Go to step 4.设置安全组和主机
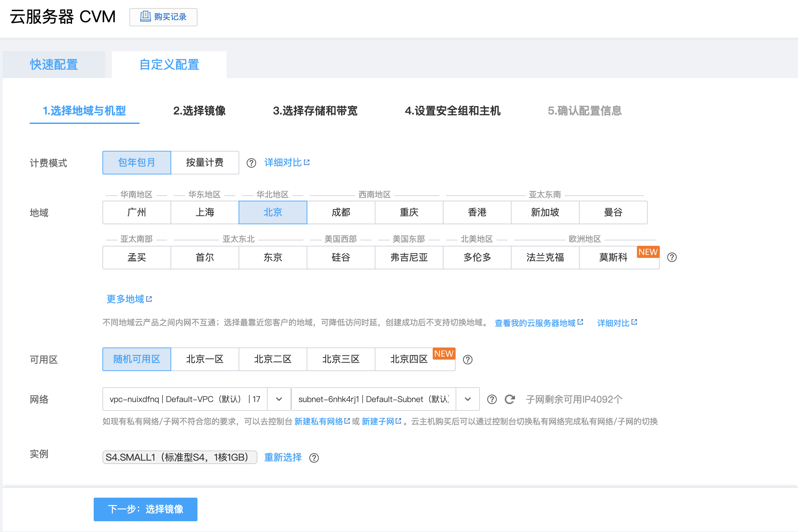The height and width of the screenshot is (532, 798). [x=453, y=111]
